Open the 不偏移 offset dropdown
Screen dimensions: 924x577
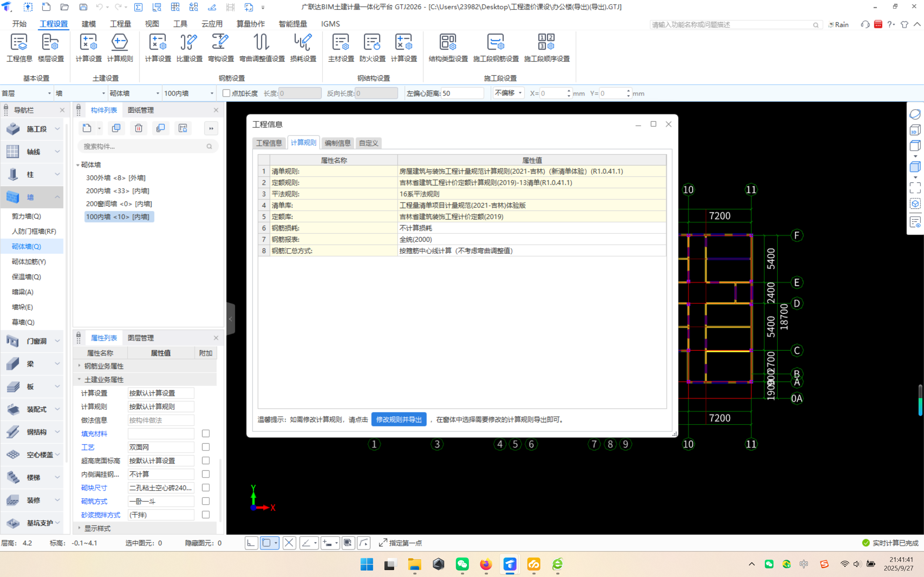[x=508, y=93]
